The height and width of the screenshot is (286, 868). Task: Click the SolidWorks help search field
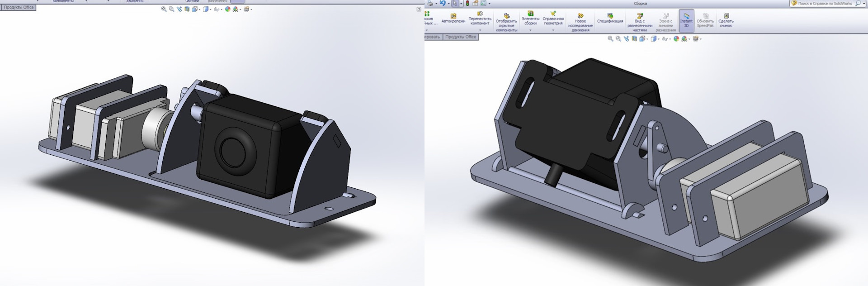[825, 3]
